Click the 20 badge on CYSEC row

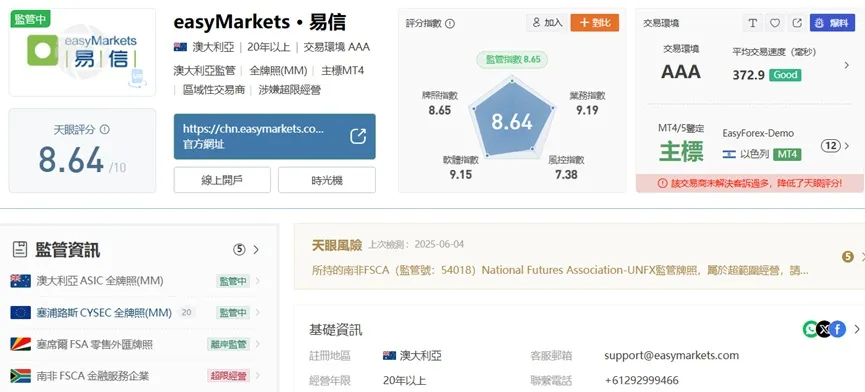point(186,313)
